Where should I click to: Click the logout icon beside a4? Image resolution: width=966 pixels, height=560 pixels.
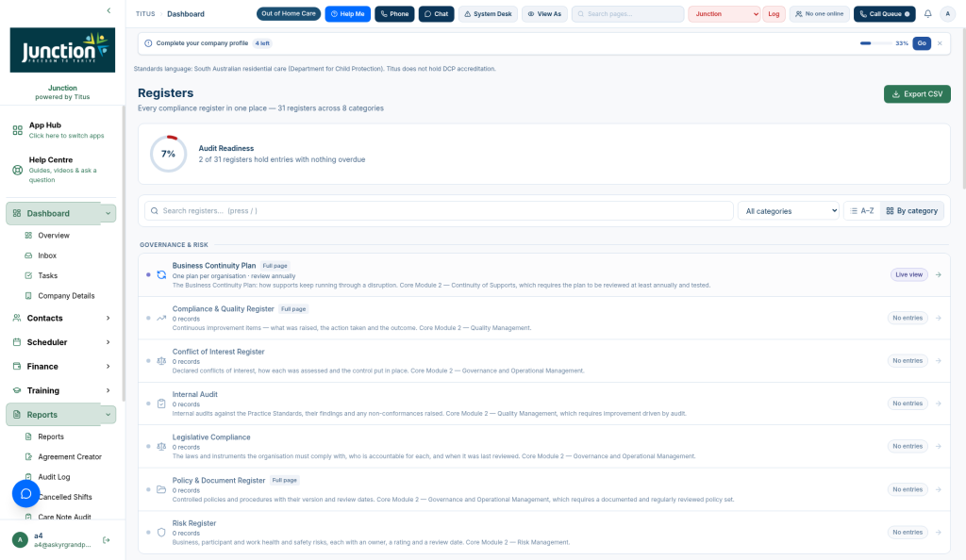coord(106,539)
